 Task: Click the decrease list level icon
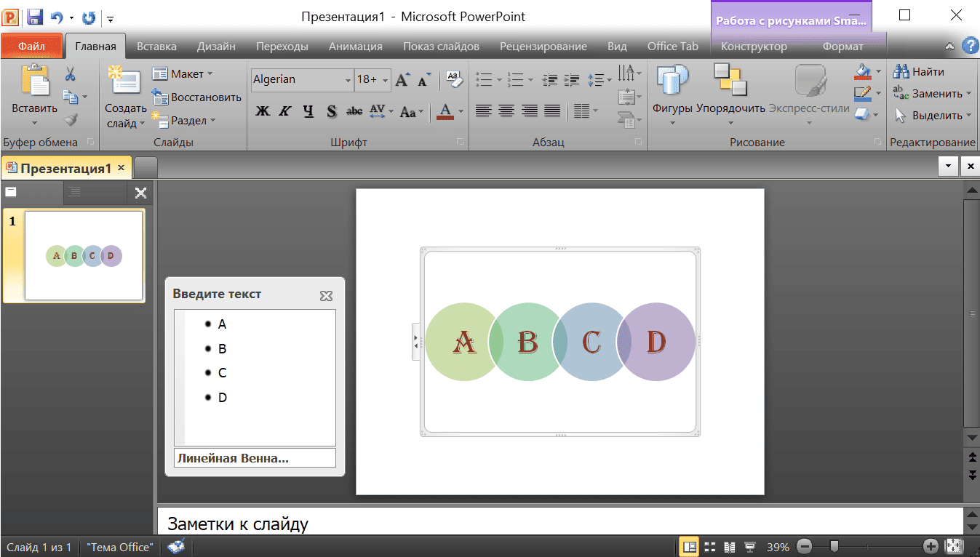pos(551,79)
